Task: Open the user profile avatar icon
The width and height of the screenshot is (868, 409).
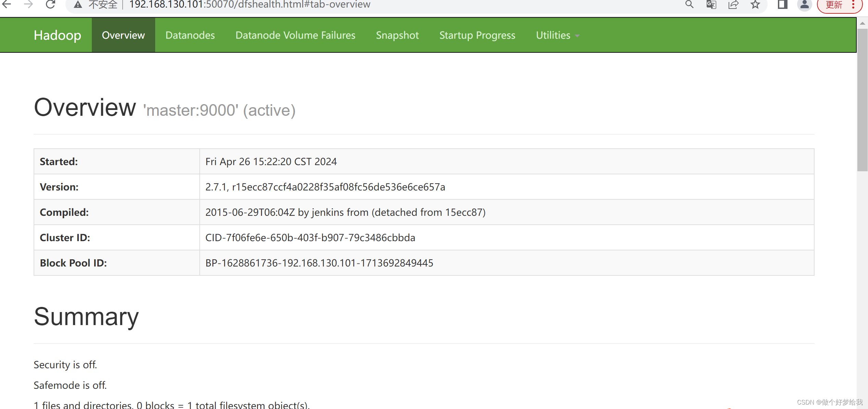Action: pyautogui.click(x=804, y=4)
